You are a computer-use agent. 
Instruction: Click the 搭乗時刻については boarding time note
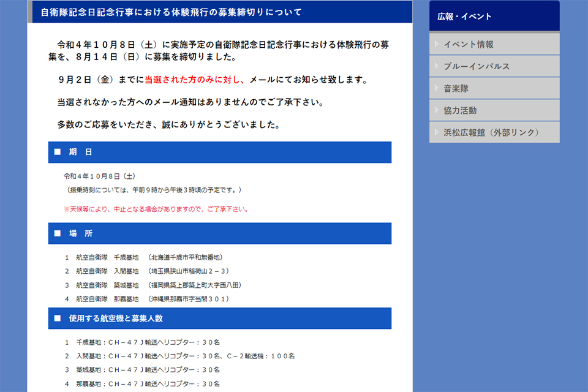[x=154, y=190]
